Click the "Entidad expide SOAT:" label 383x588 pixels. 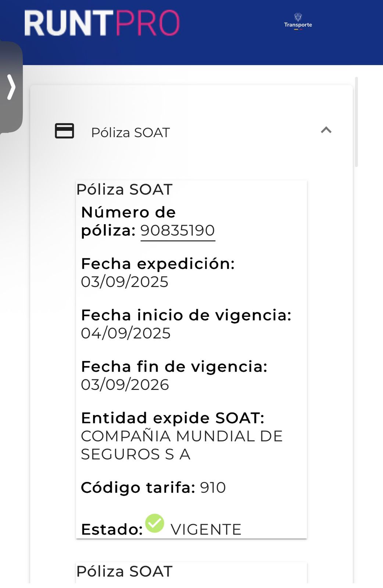tap(172, 418)
